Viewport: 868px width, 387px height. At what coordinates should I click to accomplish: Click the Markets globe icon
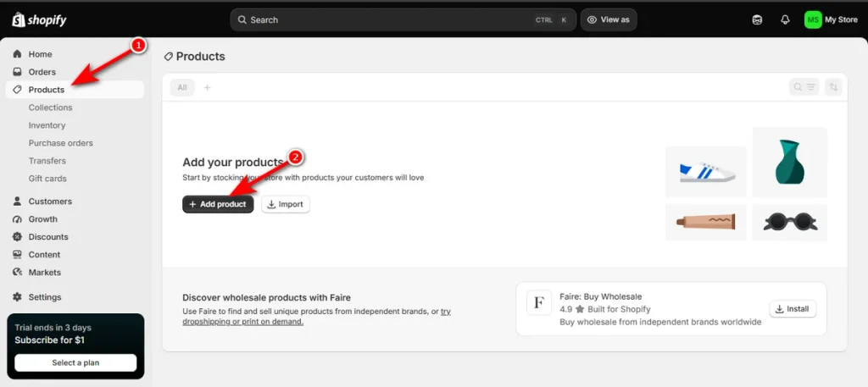point(17,272)
